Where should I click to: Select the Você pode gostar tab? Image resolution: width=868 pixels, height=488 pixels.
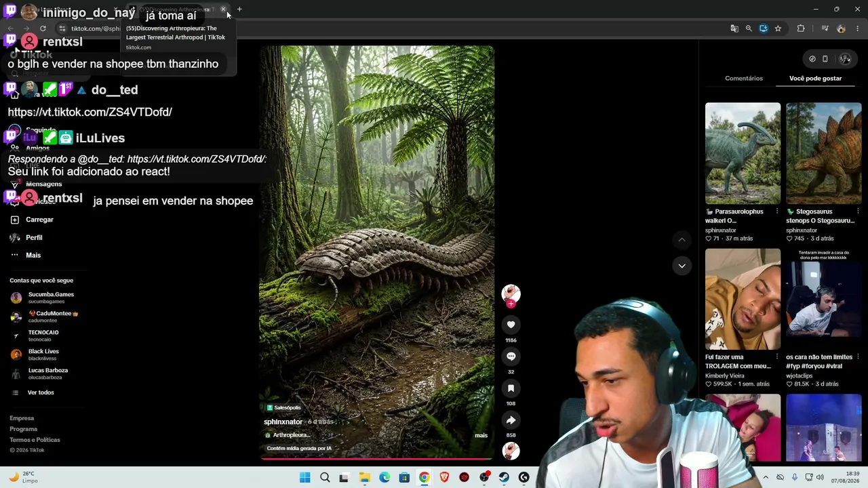click(815, 78)
